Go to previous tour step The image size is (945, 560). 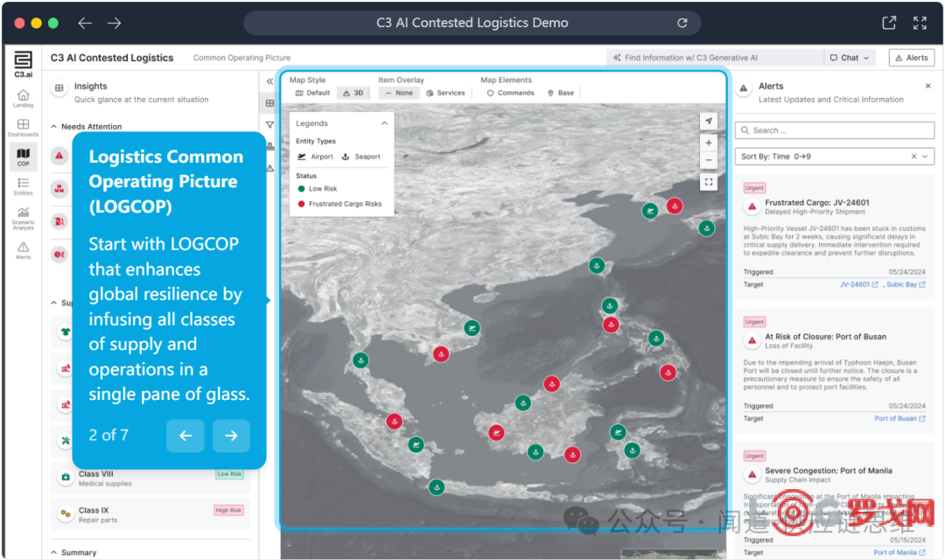(185, 436)
